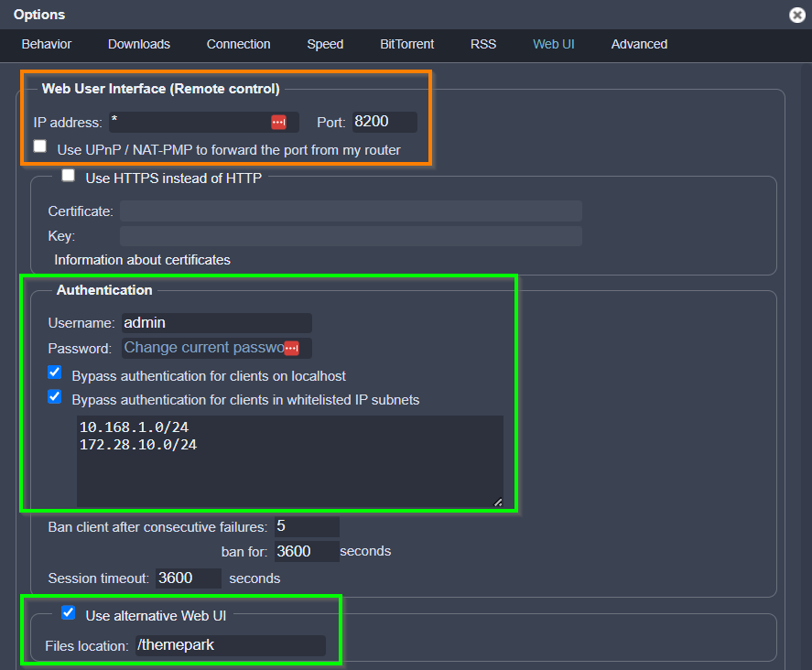Screen dimensions: 812x670
Task: Toggle Use alternative Web UI checkbox
Action: tap(69, 612)
